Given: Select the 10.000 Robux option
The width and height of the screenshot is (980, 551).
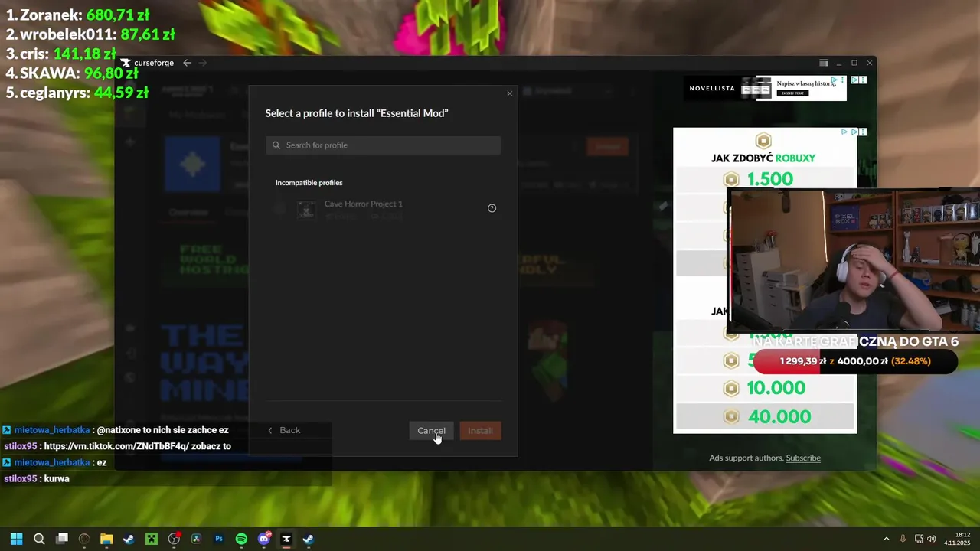Looking at the screenshot, I should (x=765, y=388).
